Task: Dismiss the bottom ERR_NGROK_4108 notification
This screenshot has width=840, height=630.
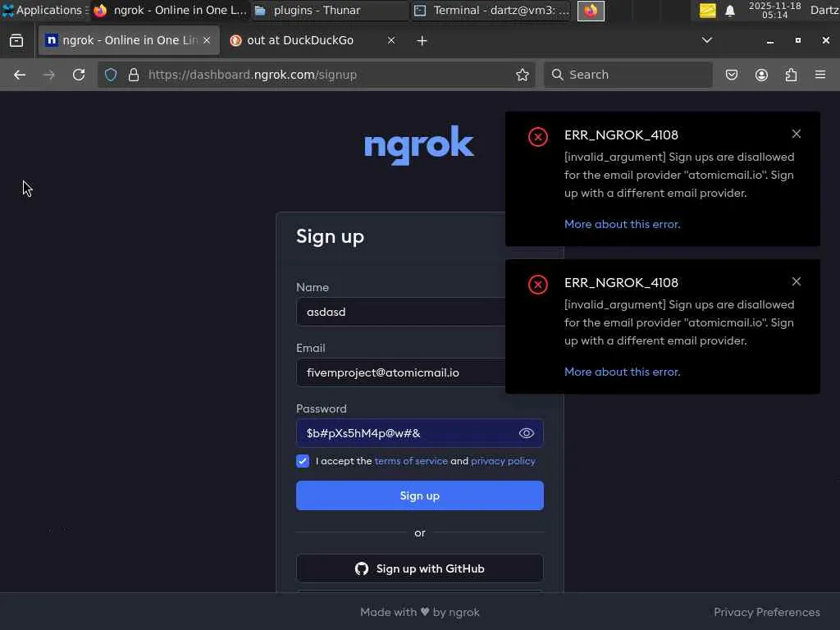Action: 797,282
